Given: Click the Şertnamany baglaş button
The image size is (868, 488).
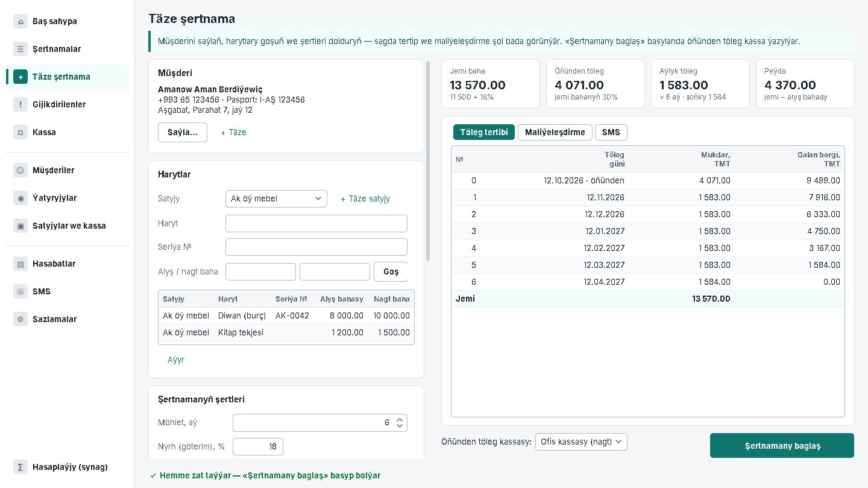Looking at the screenshot, I should pyautogui.click(x=782, y=446).
